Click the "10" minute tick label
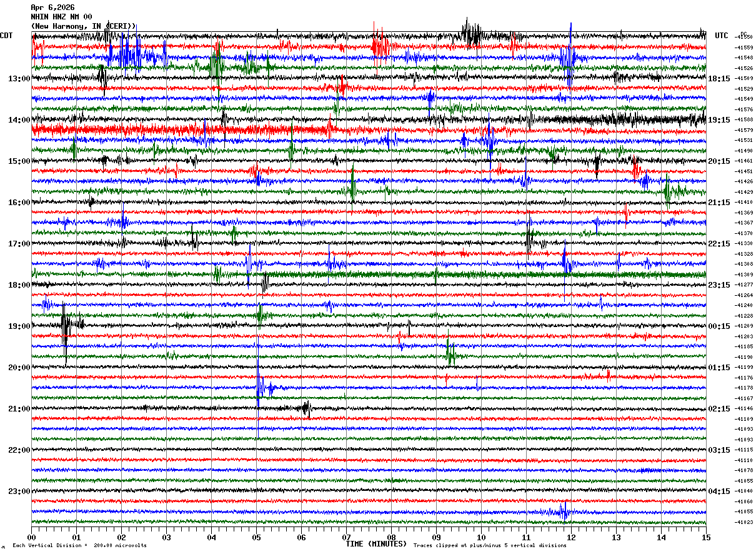The height and width of the screenshot is (554, 756). 481,538
